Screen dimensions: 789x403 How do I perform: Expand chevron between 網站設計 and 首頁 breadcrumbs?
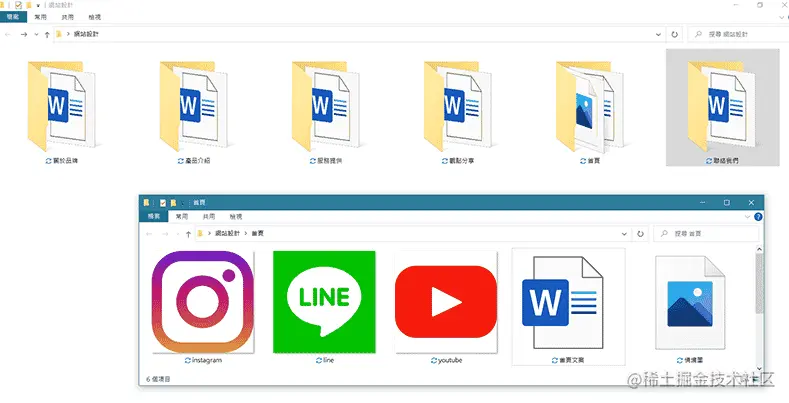(x=246, y=233)
